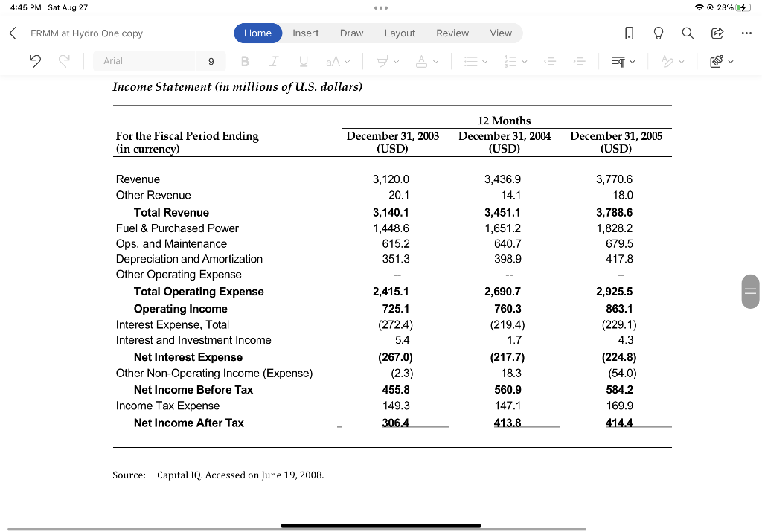Click the Share icon
Viewport: 762px width, 532px height.
tap(716, 33)
